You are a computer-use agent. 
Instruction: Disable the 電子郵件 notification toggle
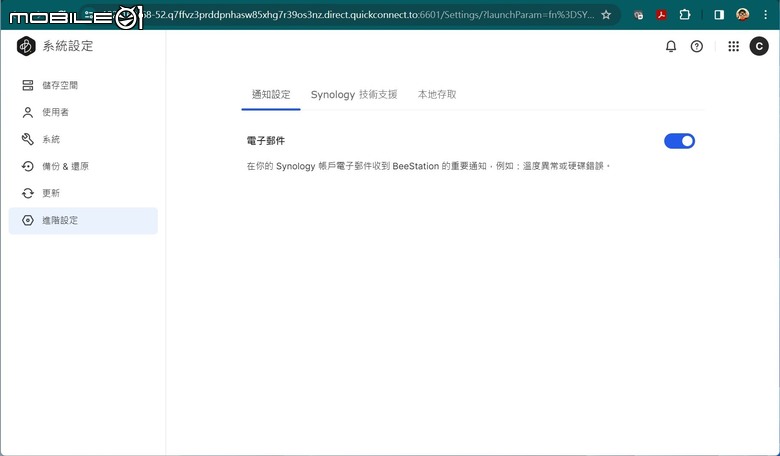(680, 141)
